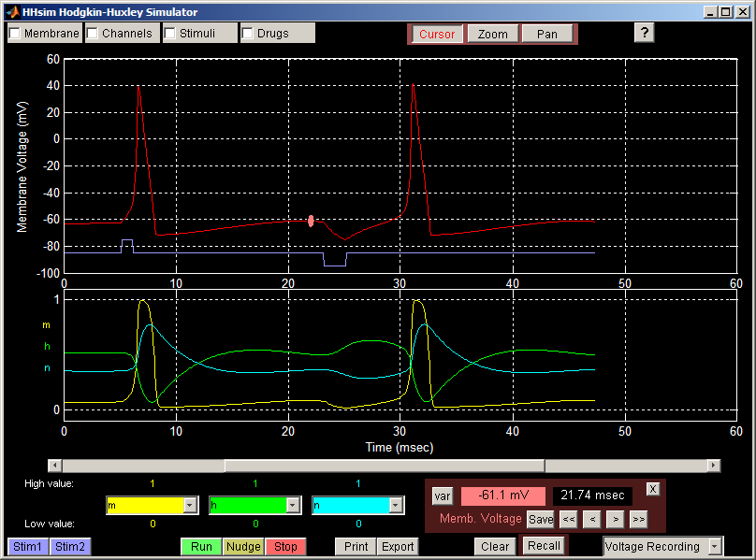Image resolution: width=756 pixels, height=560 pixels.
Task: Switch to Zoom mode
Action: point(492,35)
